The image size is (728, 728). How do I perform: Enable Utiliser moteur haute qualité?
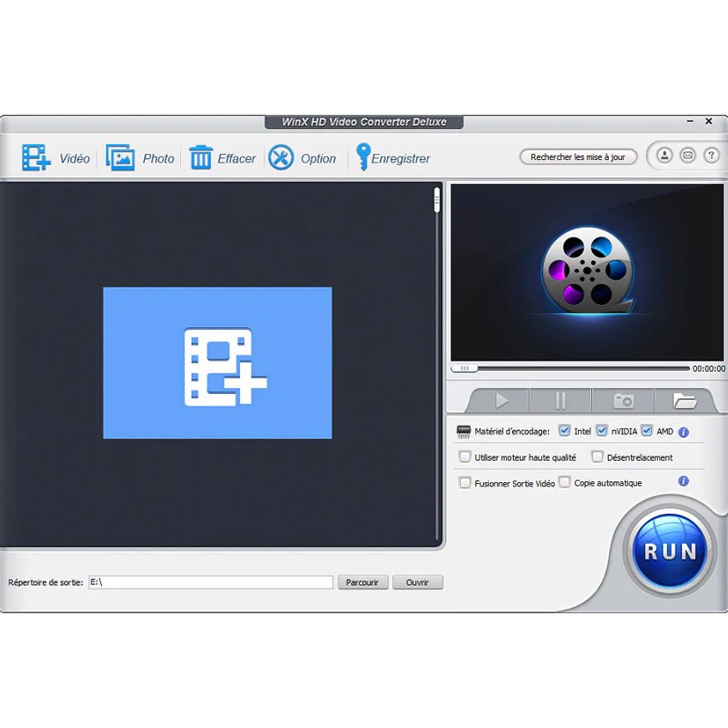465,456
